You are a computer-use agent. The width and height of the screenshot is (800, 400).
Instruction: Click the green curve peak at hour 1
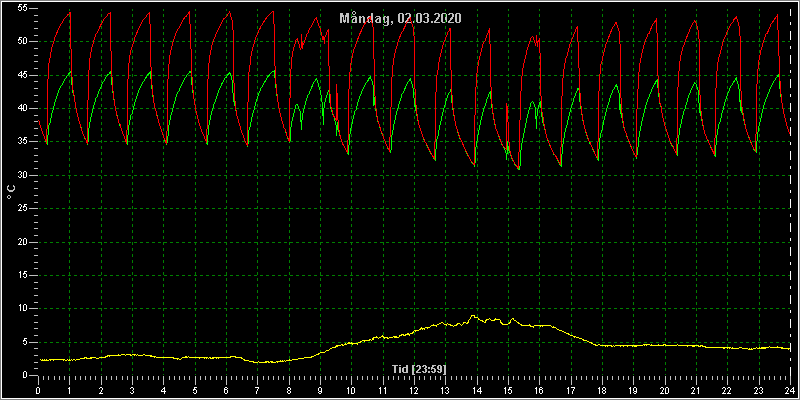click(70, 72)
